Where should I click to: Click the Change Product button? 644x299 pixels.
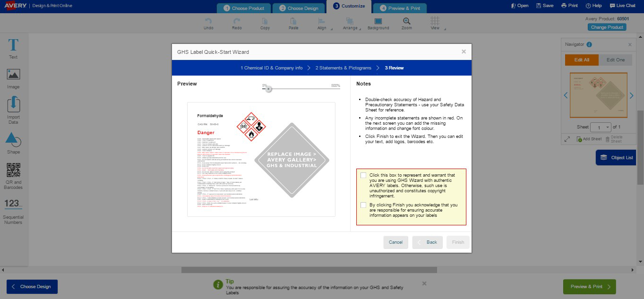pyautogui.click(x=607, y=27)
